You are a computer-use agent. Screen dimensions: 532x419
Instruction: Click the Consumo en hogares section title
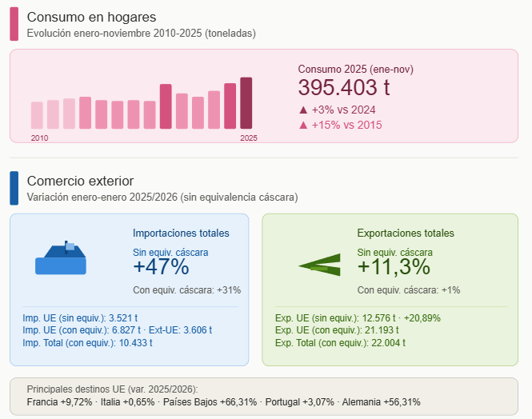91,17
